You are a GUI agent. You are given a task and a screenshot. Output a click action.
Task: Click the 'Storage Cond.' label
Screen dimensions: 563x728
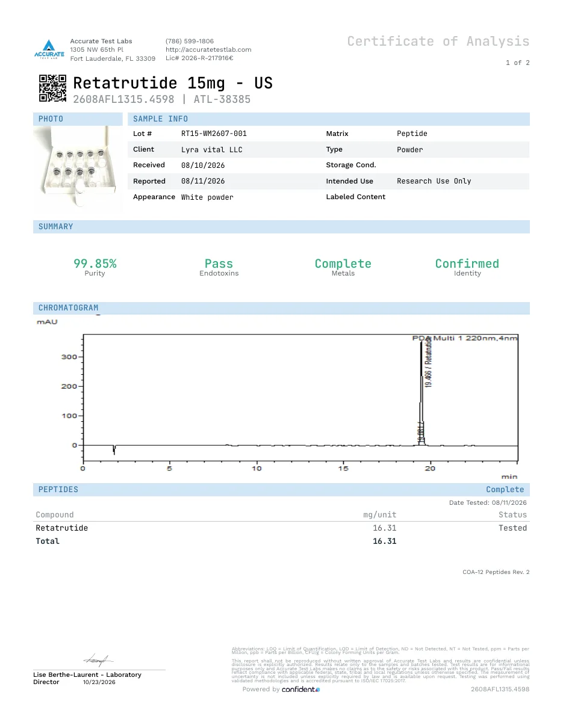(x=351, y=165)
